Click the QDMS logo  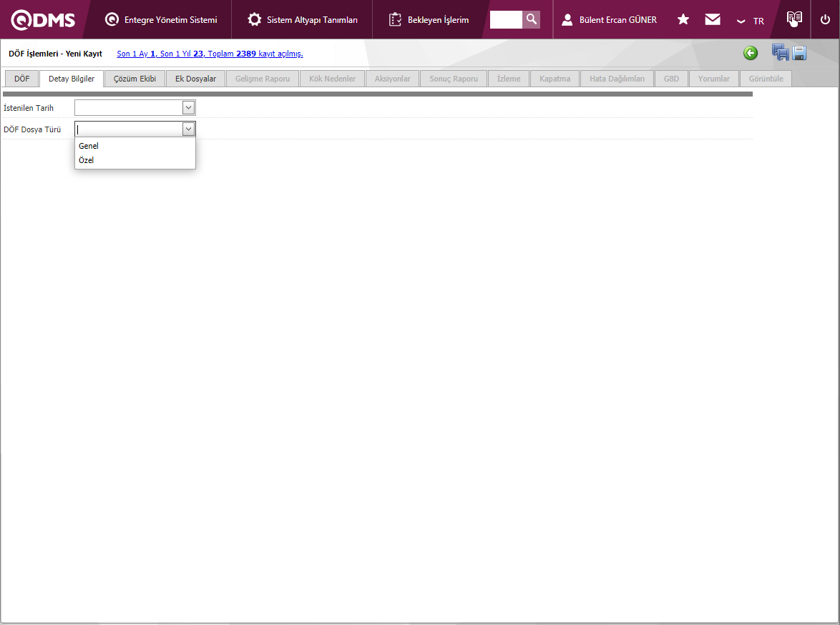pyautogui.click(x=43, y=20)
